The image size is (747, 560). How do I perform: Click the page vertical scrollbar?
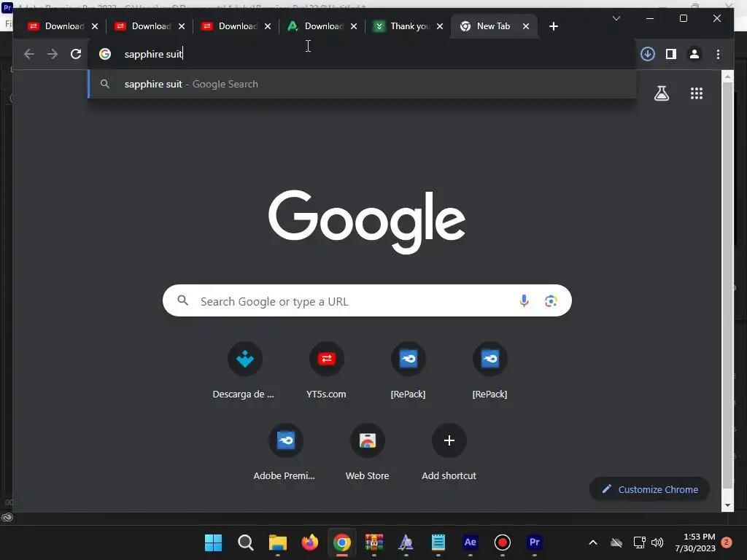tap(727, 285)
